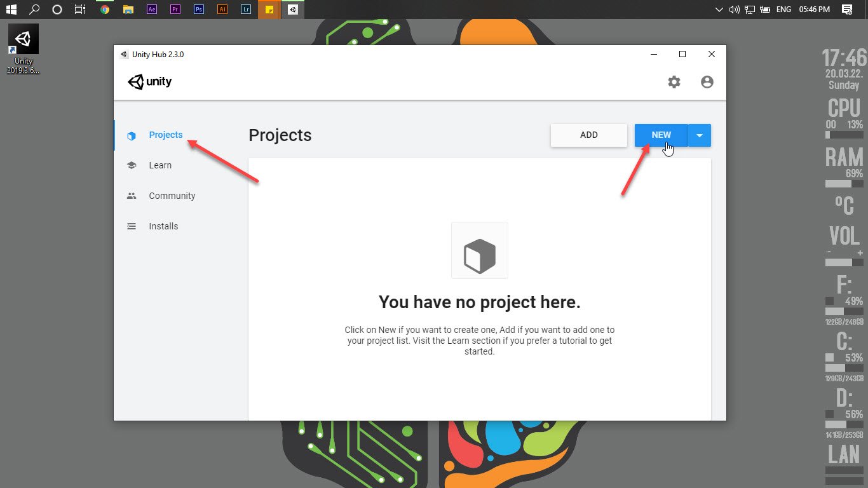Launch Photoshop from taskbar

(199, 10)
